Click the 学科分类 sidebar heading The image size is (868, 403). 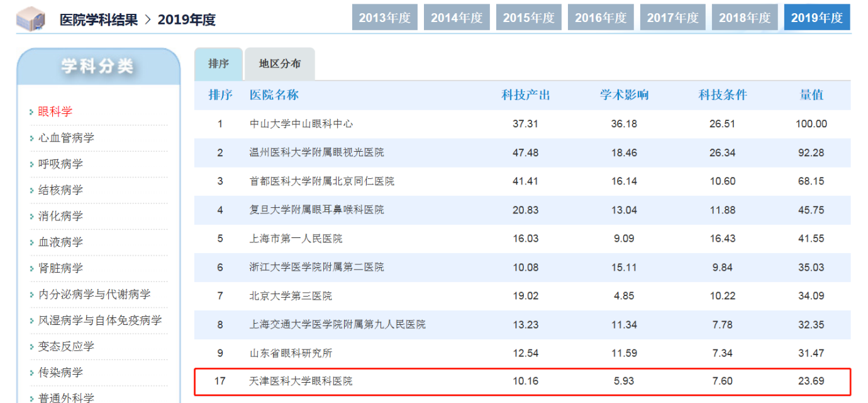97,65
